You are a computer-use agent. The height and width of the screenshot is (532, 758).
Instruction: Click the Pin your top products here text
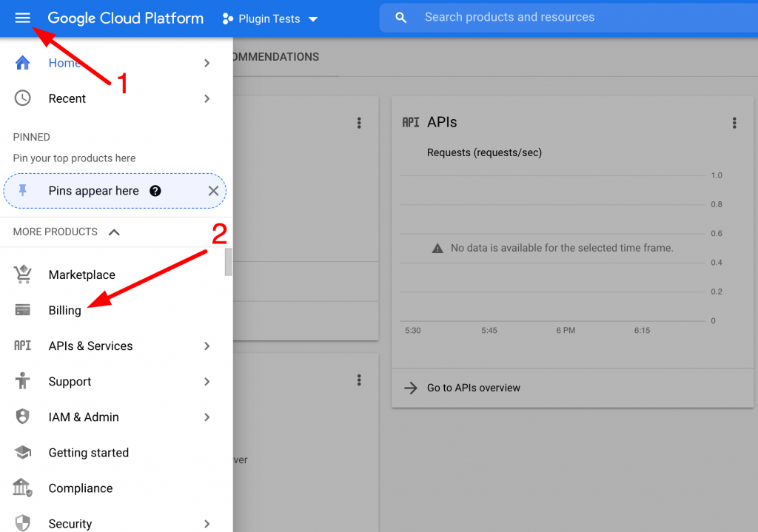(x=74, y=158)
